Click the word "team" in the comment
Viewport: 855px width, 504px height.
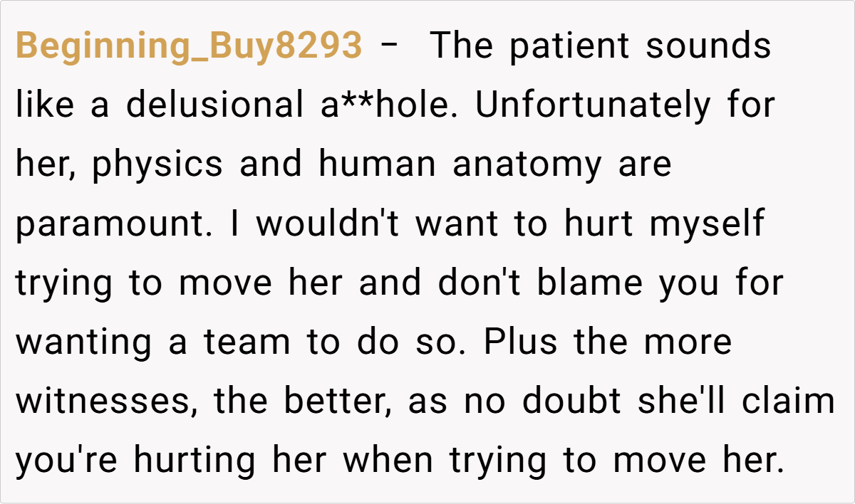pos(247,343)
